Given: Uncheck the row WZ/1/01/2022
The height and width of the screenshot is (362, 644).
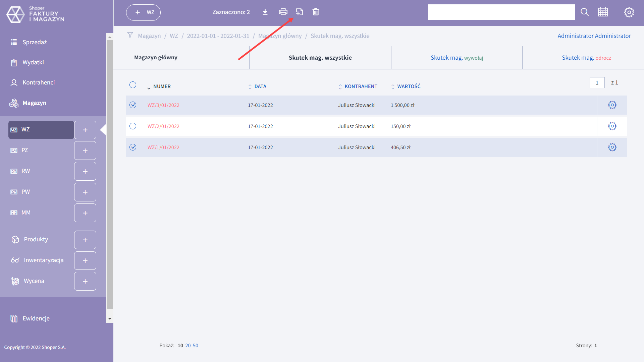Looking at the screenshot, I should 133,147.
